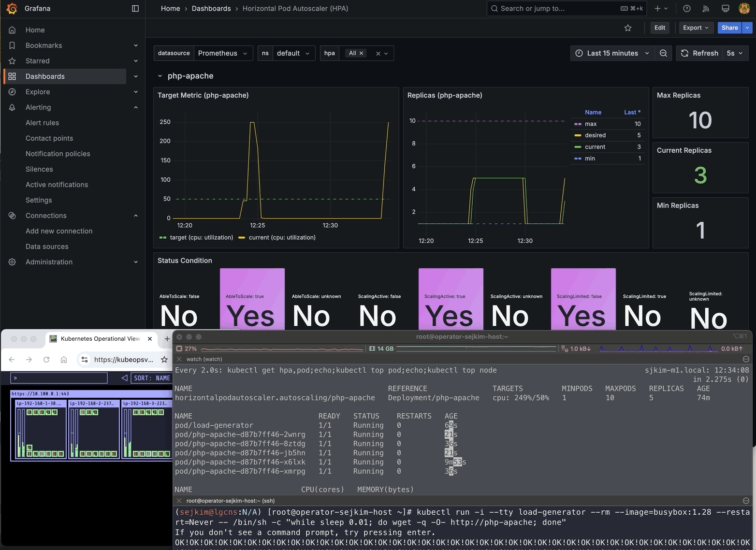The width and height of the screenshot is (756, 550).
Task: Open site info icon in browser address bar
Action: 85,360
